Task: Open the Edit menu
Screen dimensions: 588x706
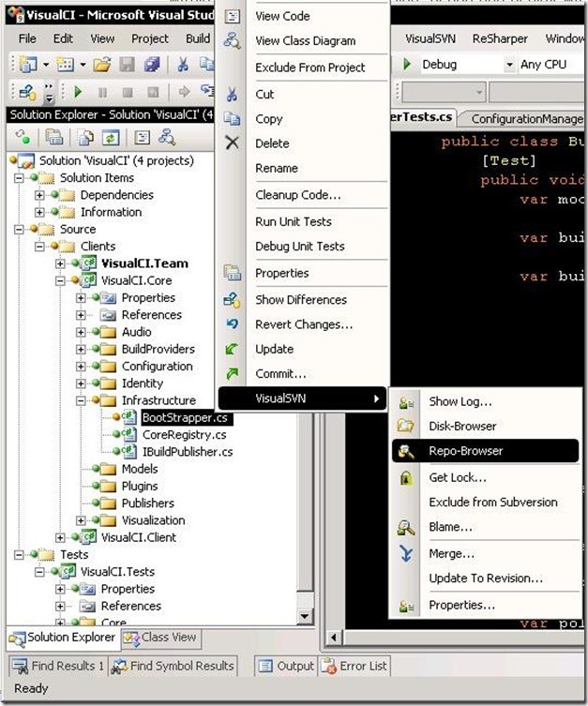Action: [x=63, y=38]
